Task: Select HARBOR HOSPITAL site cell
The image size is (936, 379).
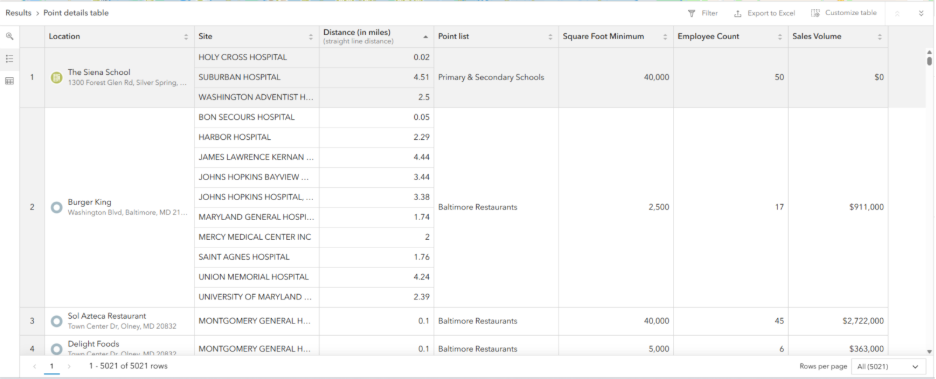Action: click(257, 137)
